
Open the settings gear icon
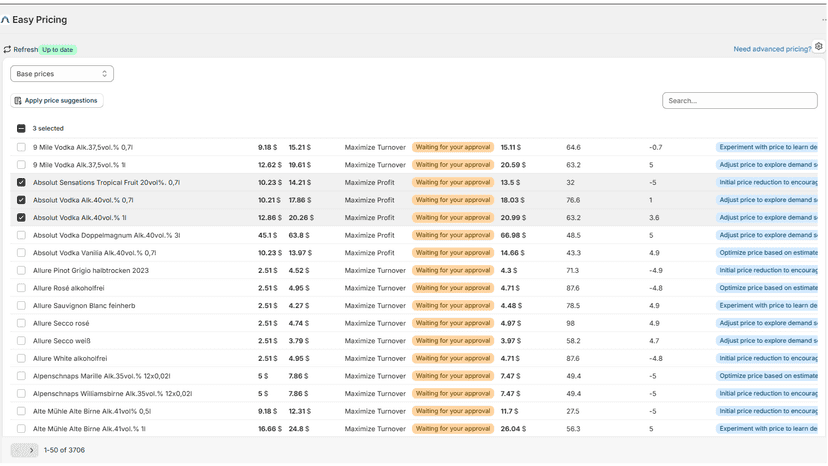pyautogui.click(x=818, y=46)
